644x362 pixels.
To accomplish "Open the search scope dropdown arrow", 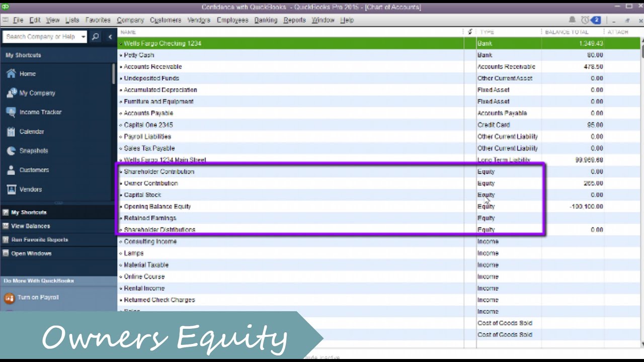I will coord(83,37).
